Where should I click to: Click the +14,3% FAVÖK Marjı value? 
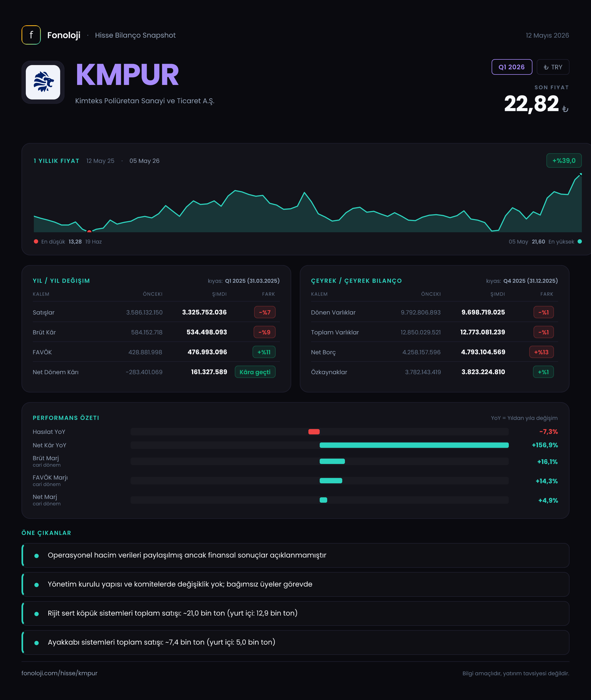pos(546,481)
